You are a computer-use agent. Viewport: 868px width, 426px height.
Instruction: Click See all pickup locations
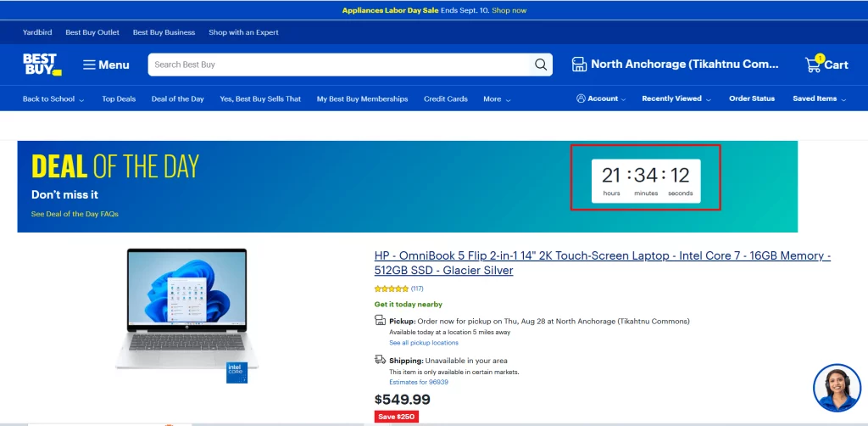(424, 343)
